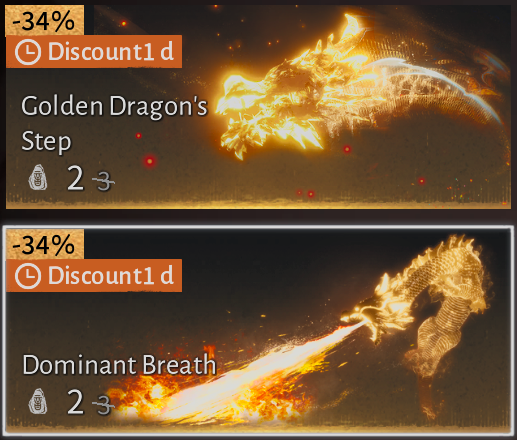Click discounted price 2 for Golden Dragon's Step

pyautogui.click(x=75, y=178)
